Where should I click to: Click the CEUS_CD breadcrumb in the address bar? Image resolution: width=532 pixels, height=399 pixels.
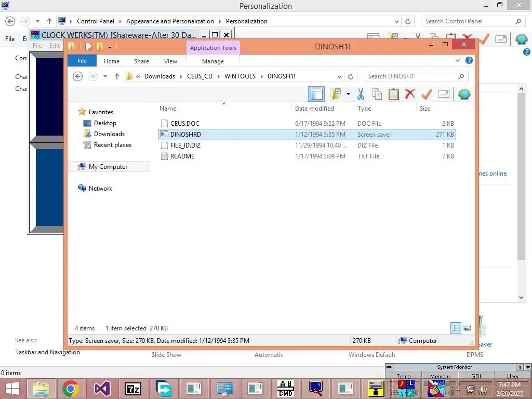tap(199, 76)
